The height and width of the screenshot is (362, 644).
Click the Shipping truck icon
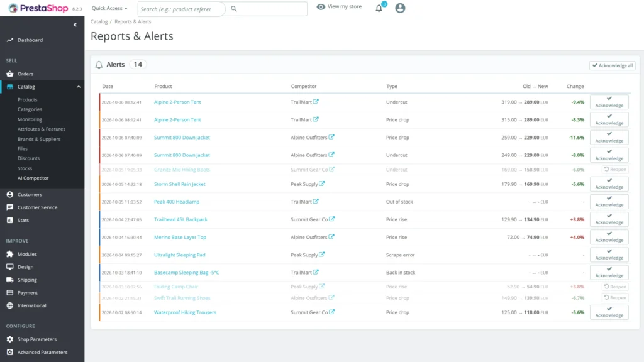(x=10, y=280)
